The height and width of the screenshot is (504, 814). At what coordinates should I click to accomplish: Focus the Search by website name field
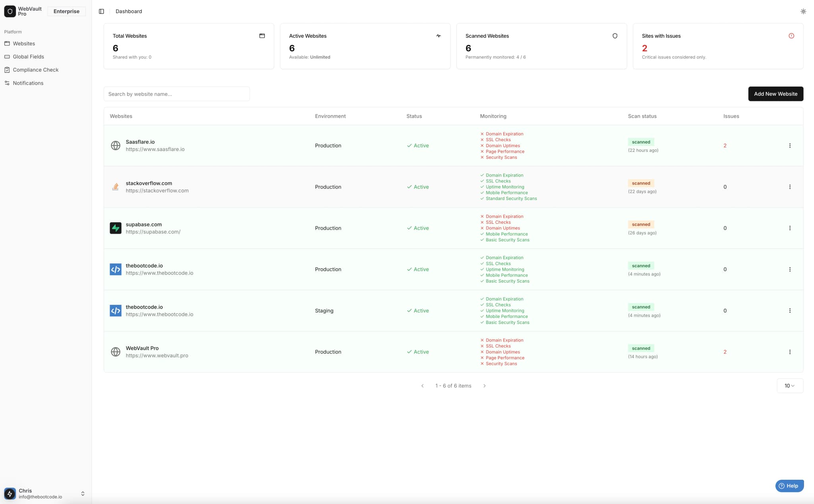tap(176, 94)
